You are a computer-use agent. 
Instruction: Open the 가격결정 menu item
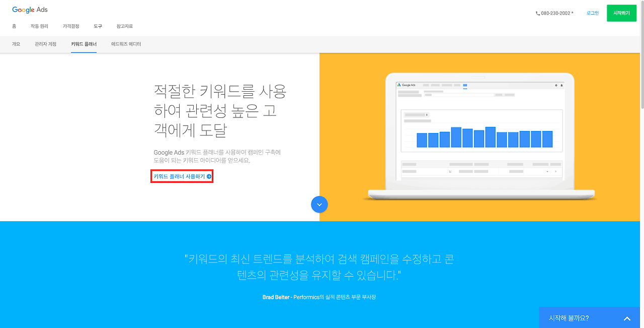(71, 26)
